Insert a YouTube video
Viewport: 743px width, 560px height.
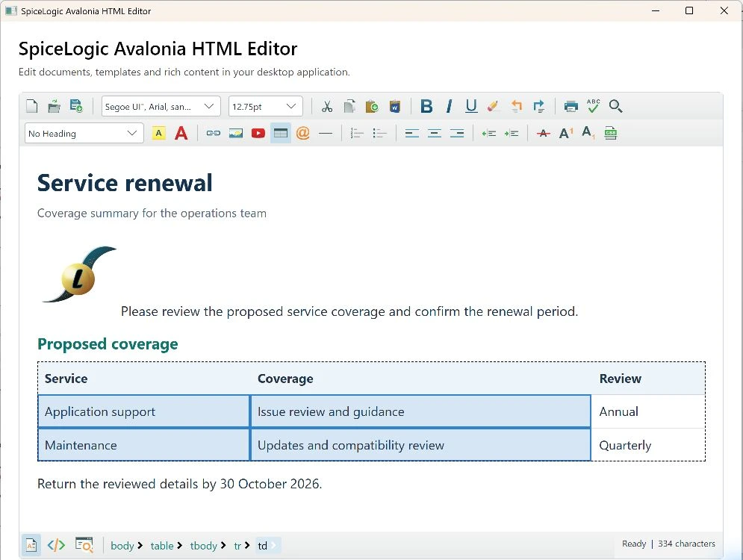tap(258, 133)
